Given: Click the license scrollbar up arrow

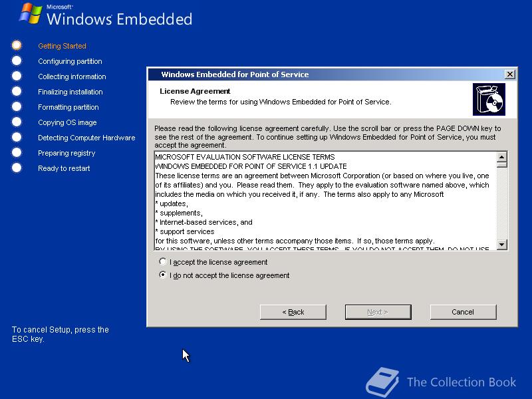Looking at the screenshot, I should 502,157.
